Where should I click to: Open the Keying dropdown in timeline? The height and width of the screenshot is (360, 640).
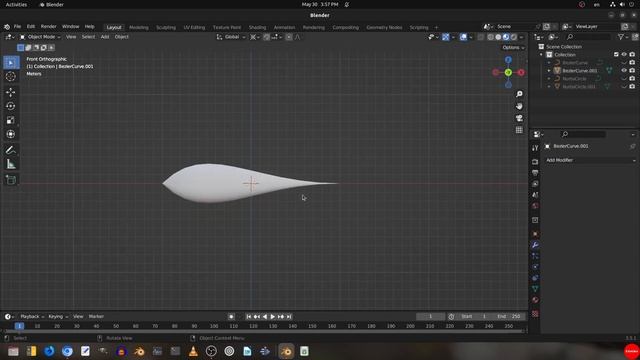pyautogui.click(x=58, y=317)
